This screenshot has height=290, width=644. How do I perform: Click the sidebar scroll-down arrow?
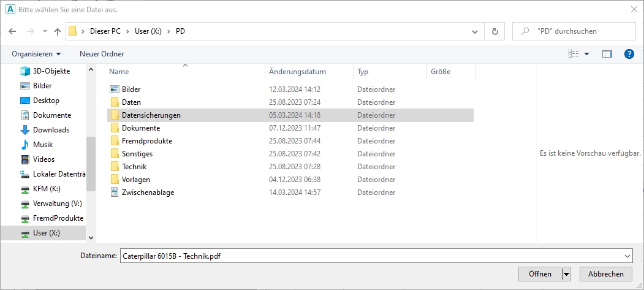tap(91, 237)
